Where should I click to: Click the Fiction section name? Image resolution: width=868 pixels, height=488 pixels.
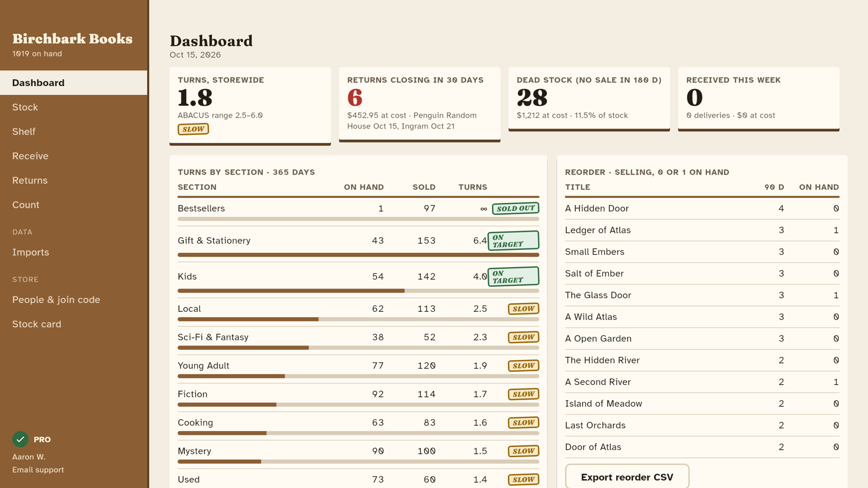coord(193,394)
